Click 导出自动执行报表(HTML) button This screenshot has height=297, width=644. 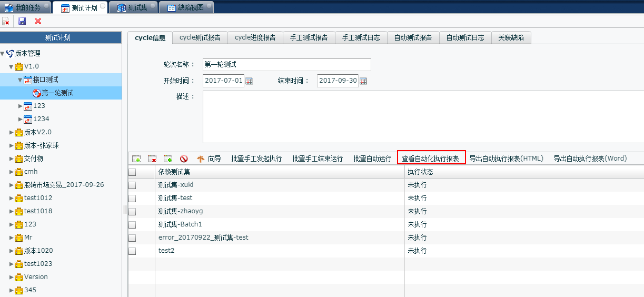point(506,159)
